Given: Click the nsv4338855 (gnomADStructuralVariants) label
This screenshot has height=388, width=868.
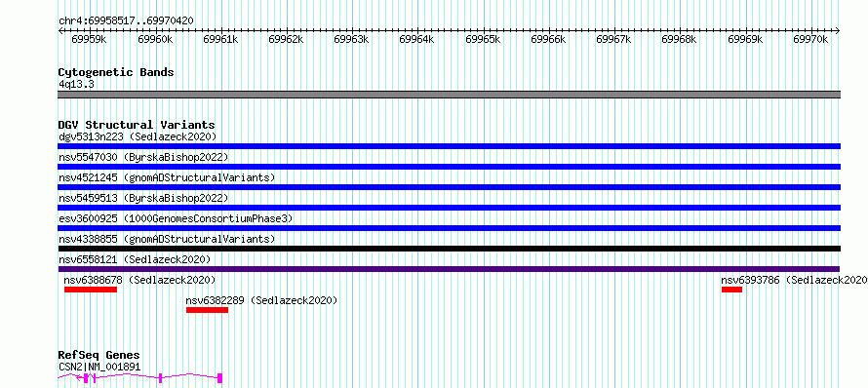Looking at the screenshot, I should pyautogui.click(x=167, y=239).
